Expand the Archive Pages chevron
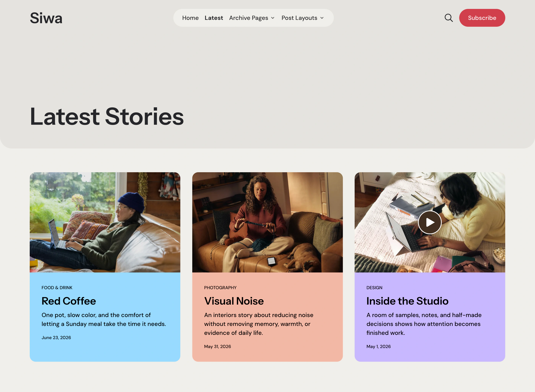The width and height of the screenshot is (535, 392). (273, 18)
